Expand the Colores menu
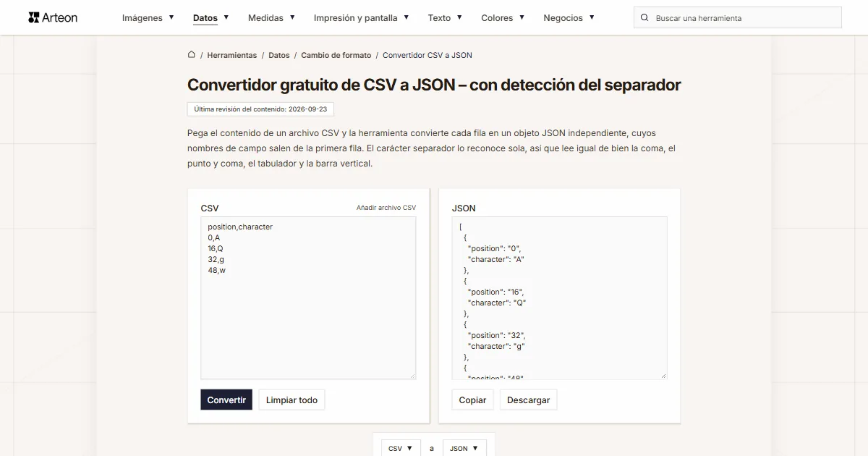 [503, 17]
